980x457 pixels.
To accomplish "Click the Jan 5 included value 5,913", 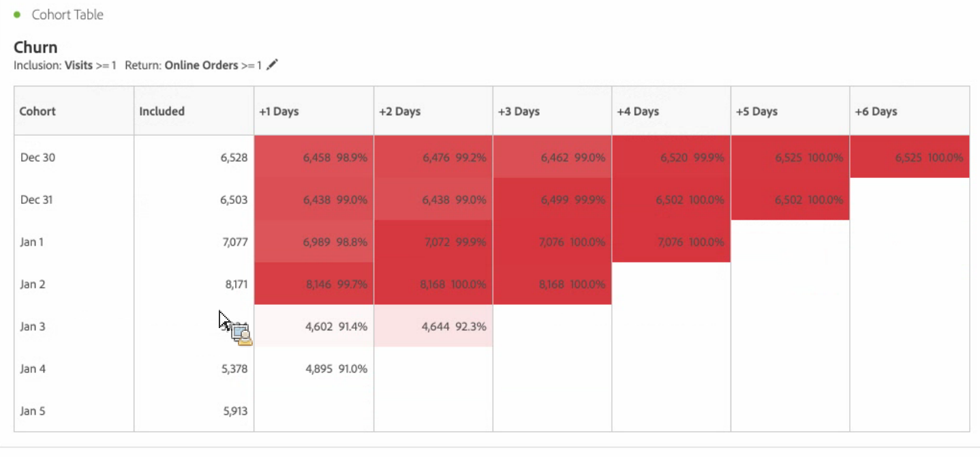I will [x=235, y=411].
